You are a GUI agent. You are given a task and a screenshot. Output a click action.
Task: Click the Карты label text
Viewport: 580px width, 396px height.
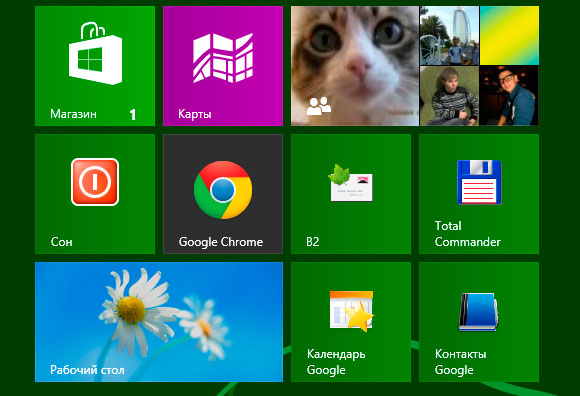pyautogui.click(x=195, y=114)
